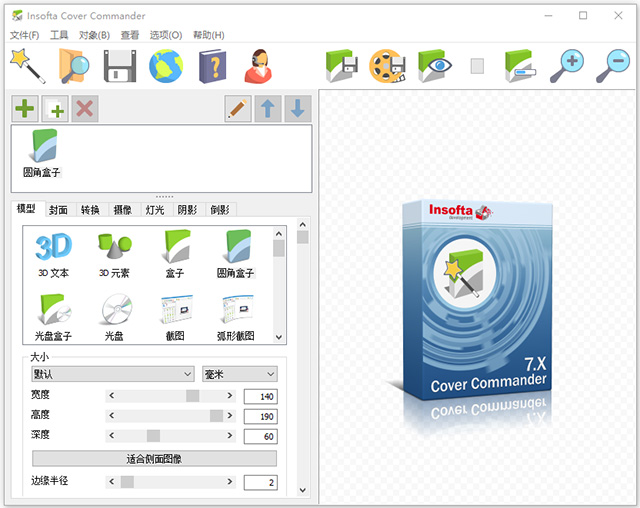Click the 深度 slider thumb

tap(153, 436)
